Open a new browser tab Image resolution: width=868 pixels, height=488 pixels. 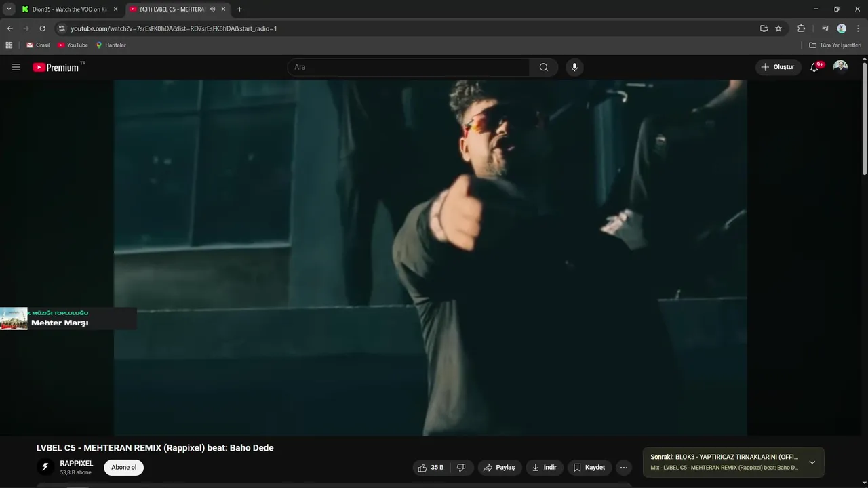click(x=239, y=9)
